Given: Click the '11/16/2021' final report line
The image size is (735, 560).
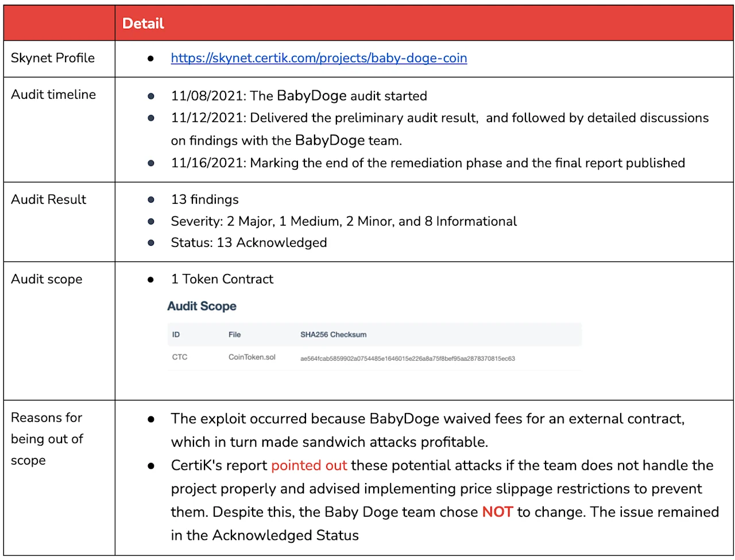Looking at the screenshot, I should 428,163.
